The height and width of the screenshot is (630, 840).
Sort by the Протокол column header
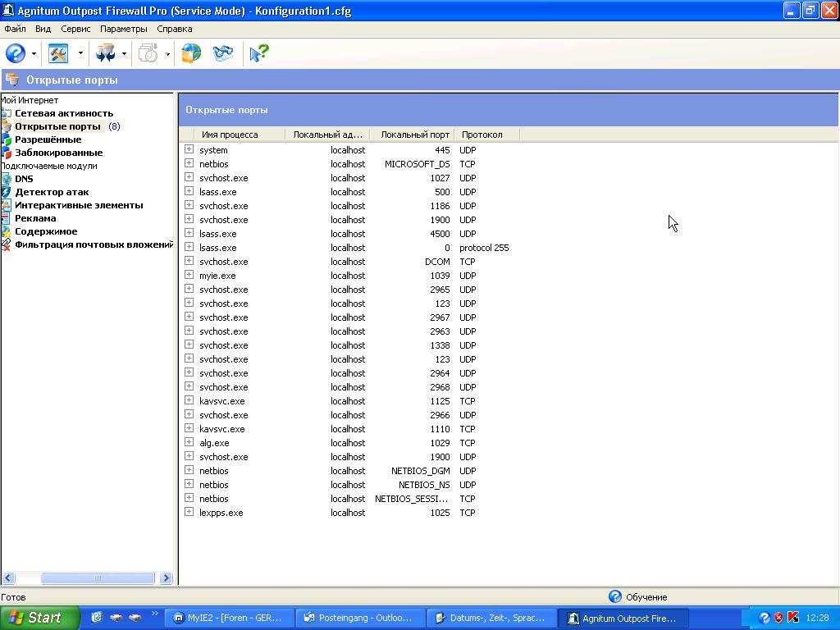coord(486,135)
